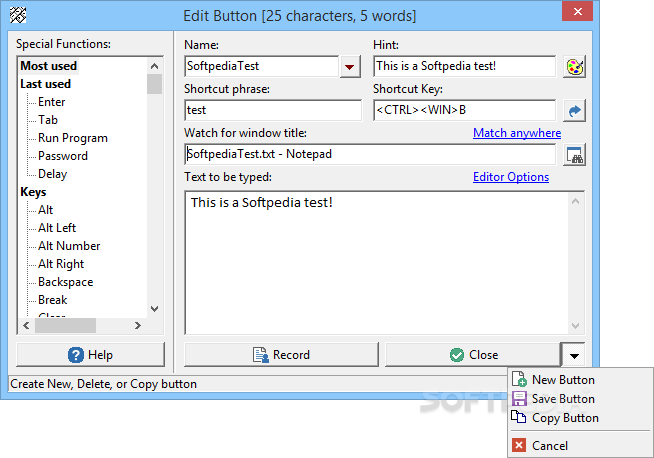Viewport: 654px width, 458px height.
Task: Select Most used in Special Functions
Action: (x=49, y=66)
